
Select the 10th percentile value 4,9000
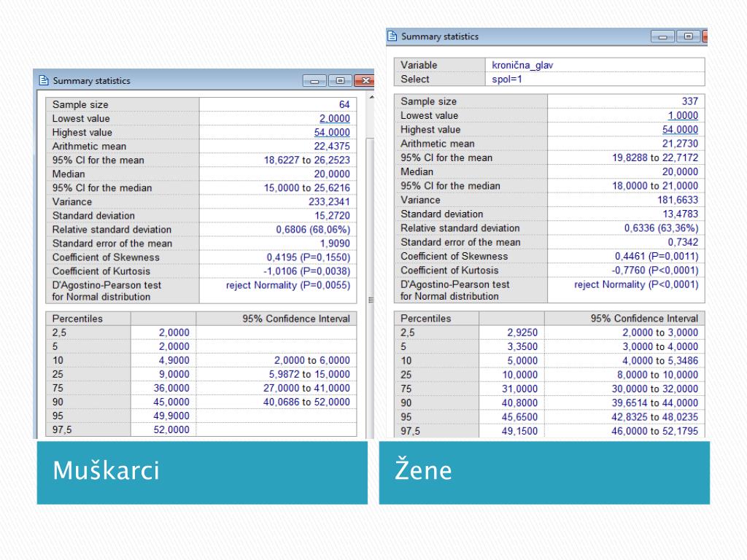(174, 360)
